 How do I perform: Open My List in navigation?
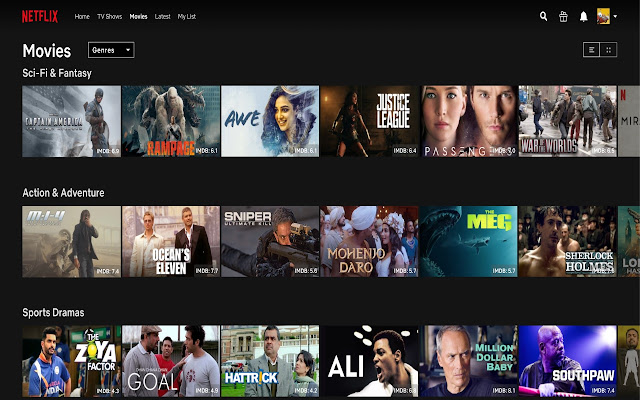187,16
